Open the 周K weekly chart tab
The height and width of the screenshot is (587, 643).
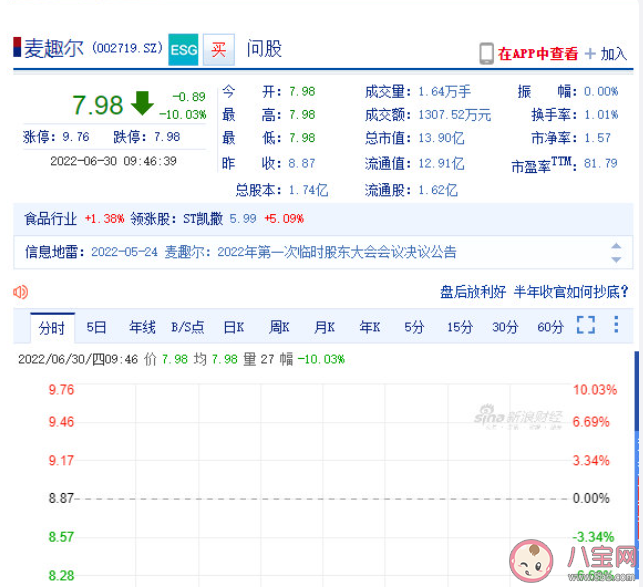(279, 326)
